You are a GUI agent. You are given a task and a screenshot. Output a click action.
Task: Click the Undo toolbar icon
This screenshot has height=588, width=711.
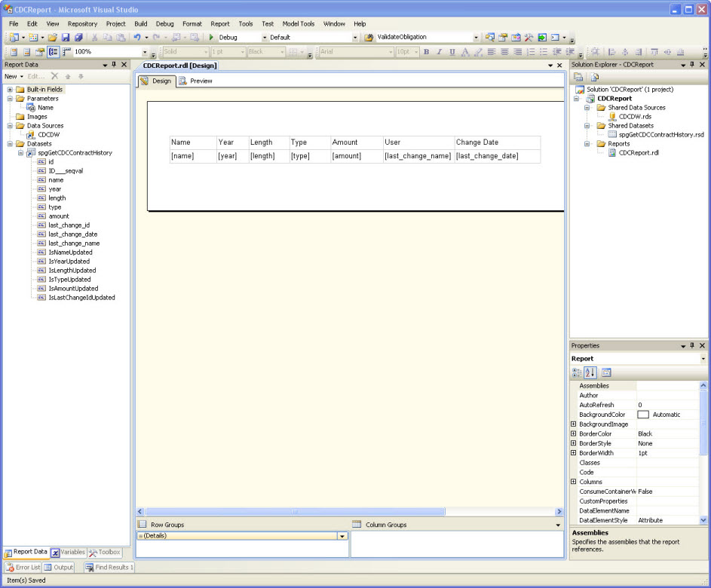[136, 38]
